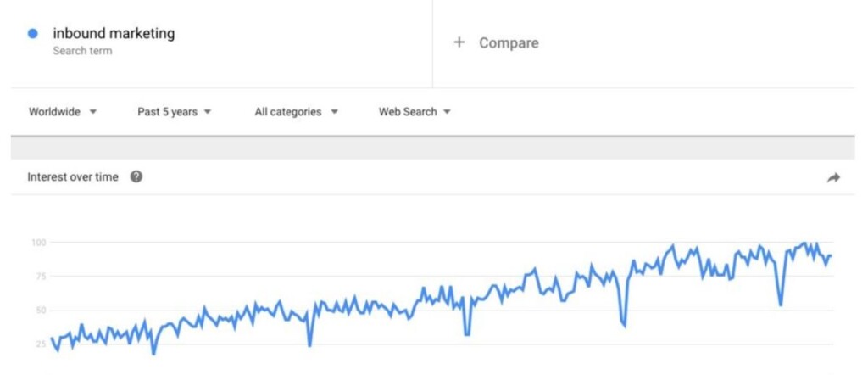This screenshot has width=868, height=375.
Task: Click the All categories arrow
Action: (334, 112)
